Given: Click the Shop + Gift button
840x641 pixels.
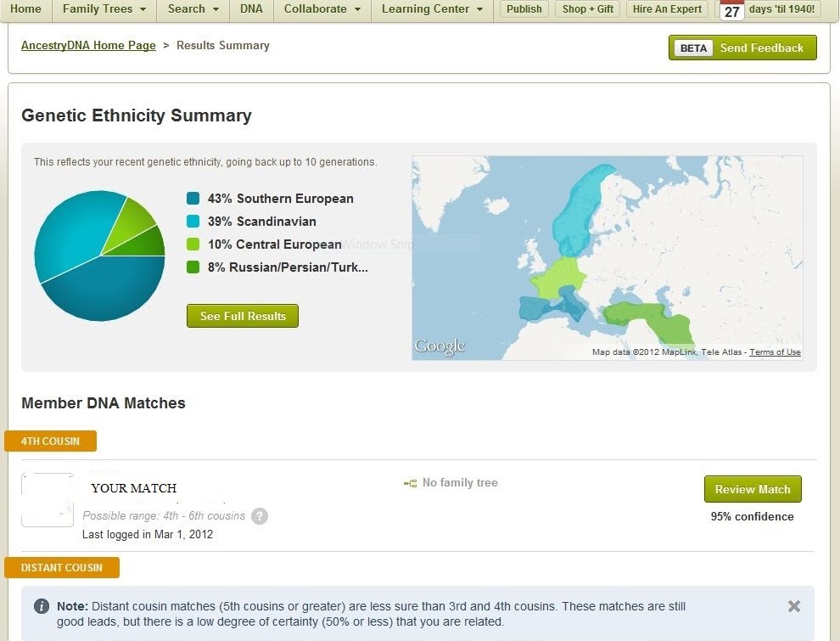Looking at the screenshot, I should tap(588, 9).
